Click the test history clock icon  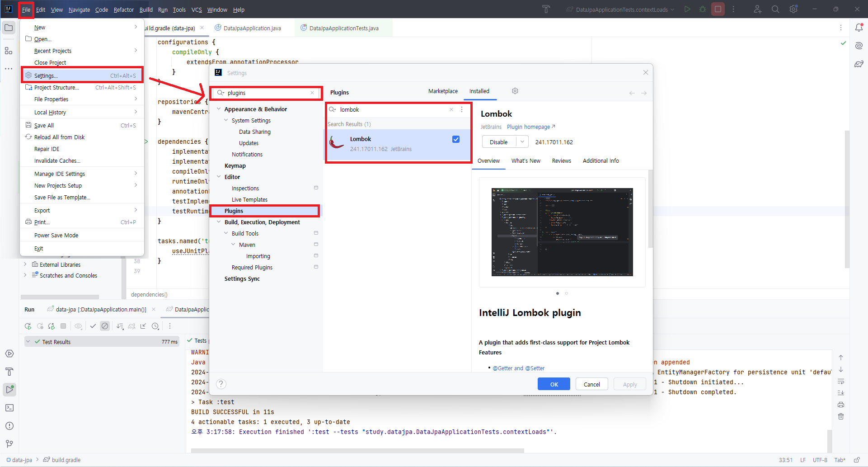(x=155, y=326)
